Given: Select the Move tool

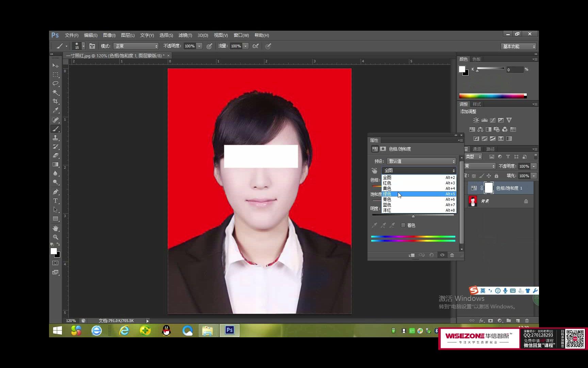Looking at the screenshot, I should 55,65.
